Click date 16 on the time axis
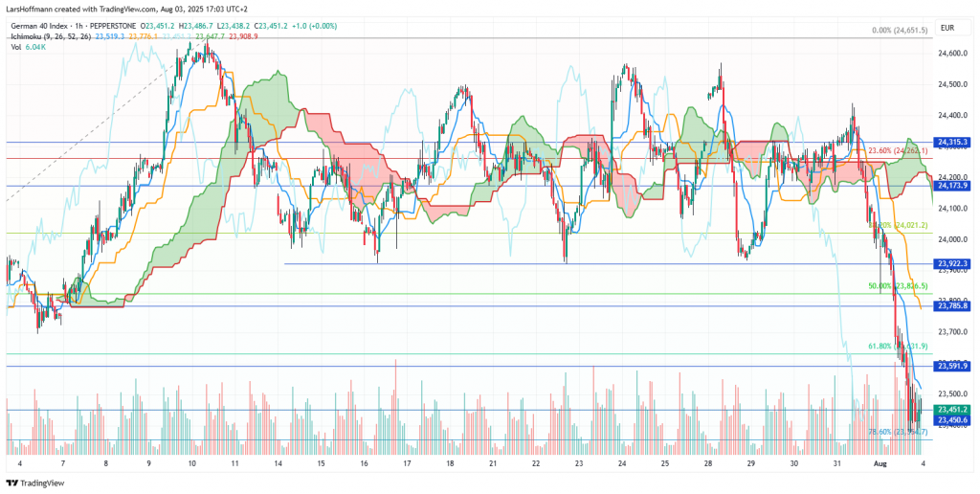Screen dimensions: 980x494 pyautogui.click(x=365, y=463)
